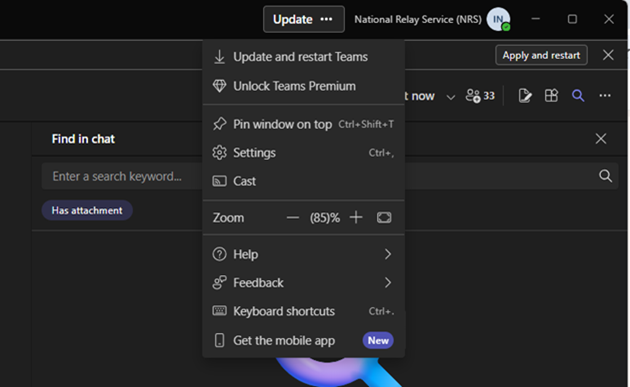Minimize the Teams window
The image size is (630, 387).
point(536,19)
